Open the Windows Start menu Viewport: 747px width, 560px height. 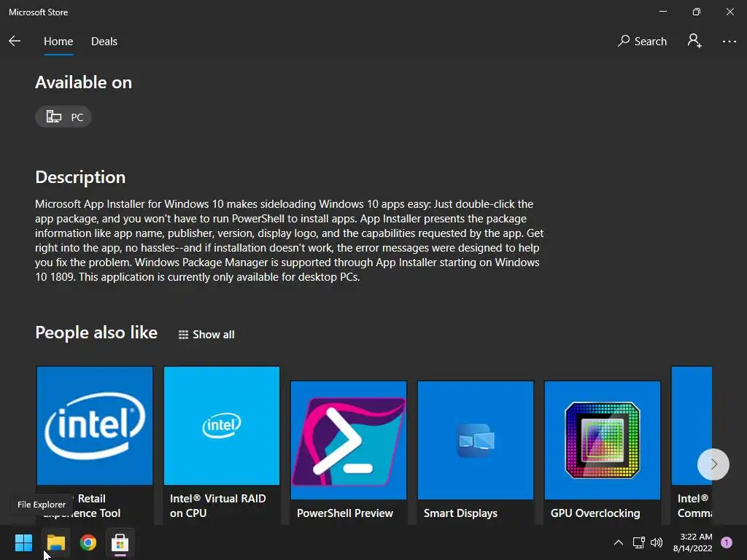point(23,542)
